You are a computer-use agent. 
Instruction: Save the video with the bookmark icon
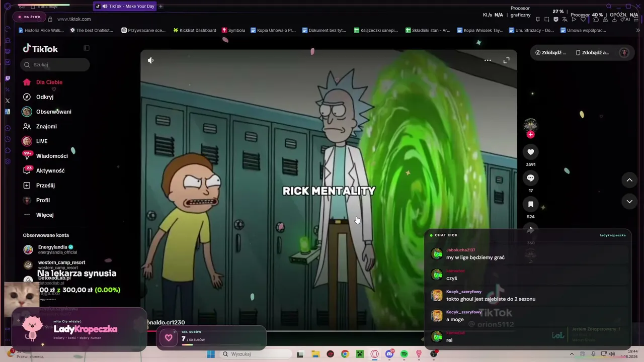coord(530,204)
